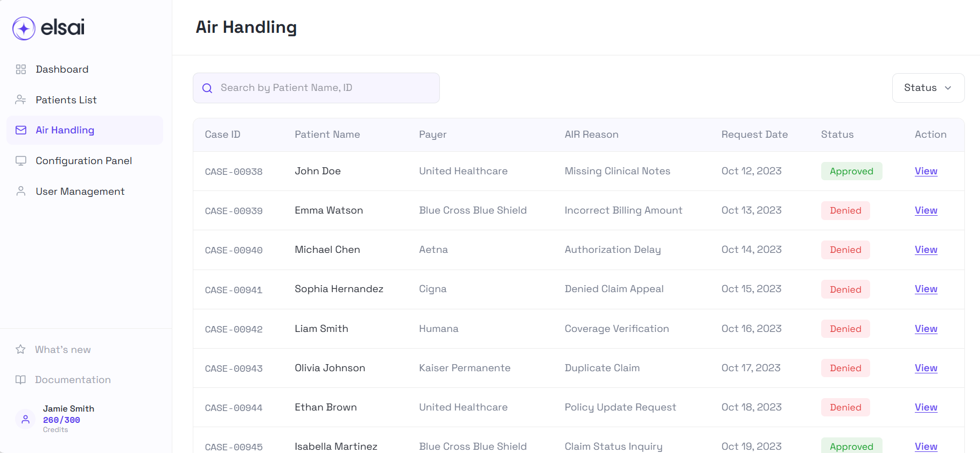The width and height of the screenshot is (980, 453).
Task: Open the Status filter dropdown
Action: coord(928,88)
